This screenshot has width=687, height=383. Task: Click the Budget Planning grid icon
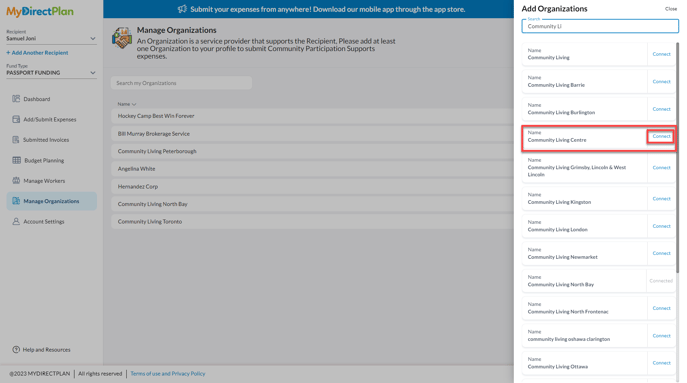[17, 160]
